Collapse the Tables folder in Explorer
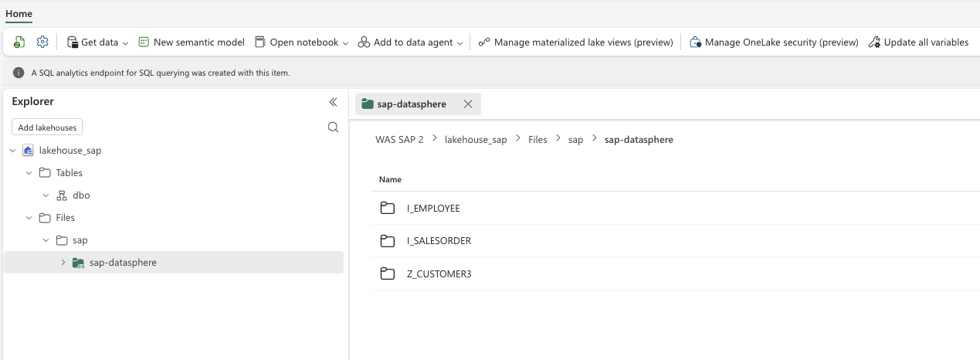The width and height of the screenshot is (980, 360). coord(29,173)
